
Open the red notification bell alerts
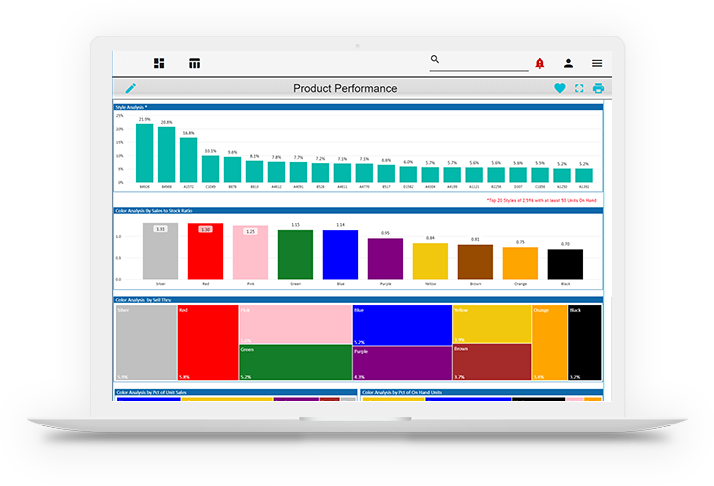[x=540, y=63]
